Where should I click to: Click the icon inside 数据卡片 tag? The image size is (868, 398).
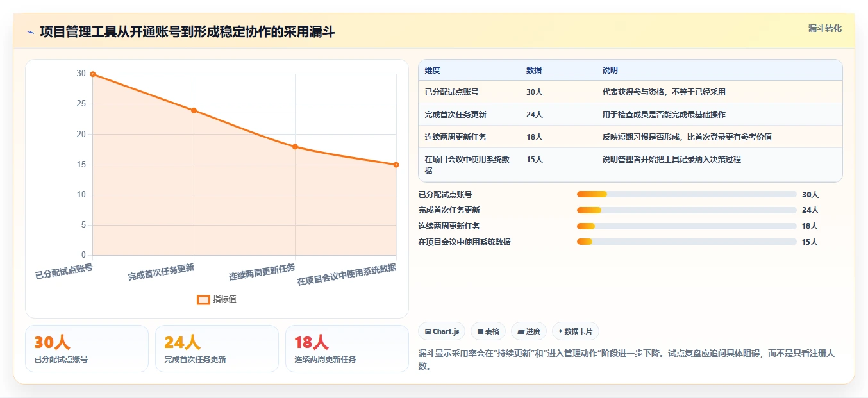[560, 331]
